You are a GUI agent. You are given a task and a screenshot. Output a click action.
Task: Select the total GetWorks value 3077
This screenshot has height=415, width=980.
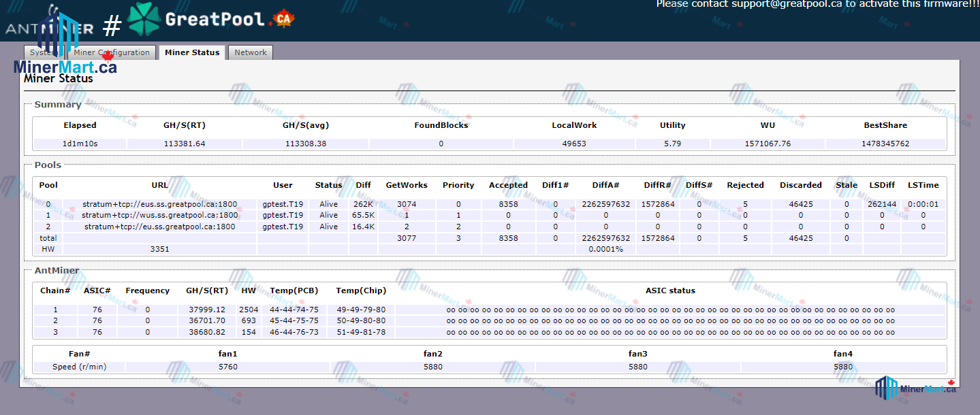pos(407,239)
